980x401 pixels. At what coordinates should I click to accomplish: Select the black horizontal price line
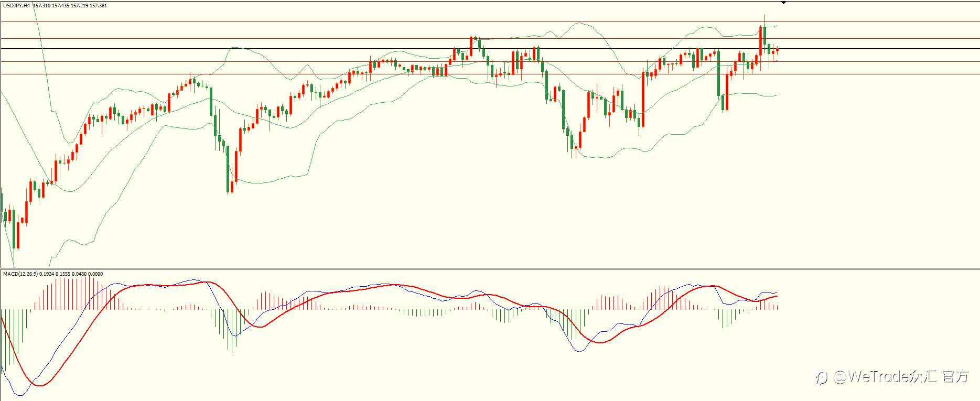pyautogui.click(x=490, y=48)
